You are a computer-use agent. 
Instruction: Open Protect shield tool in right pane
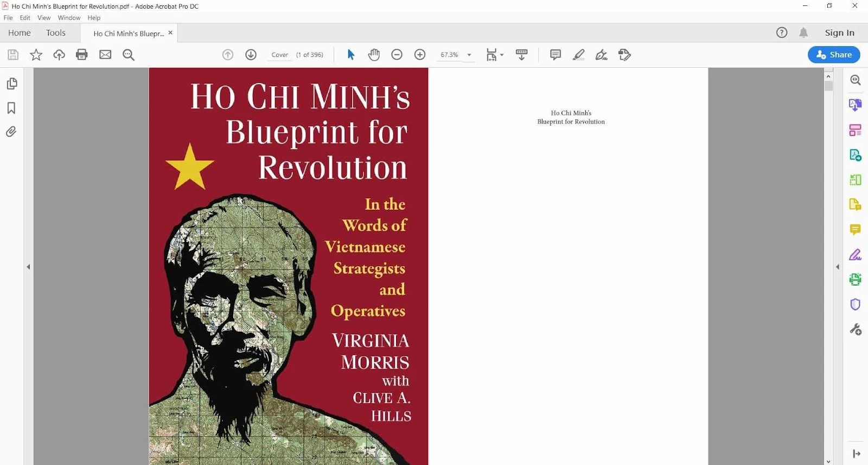tap(856, 305)
